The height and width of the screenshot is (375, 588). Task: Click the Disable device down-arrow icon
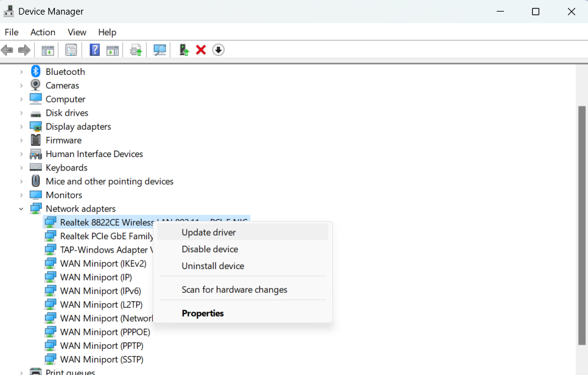(219, 50)
